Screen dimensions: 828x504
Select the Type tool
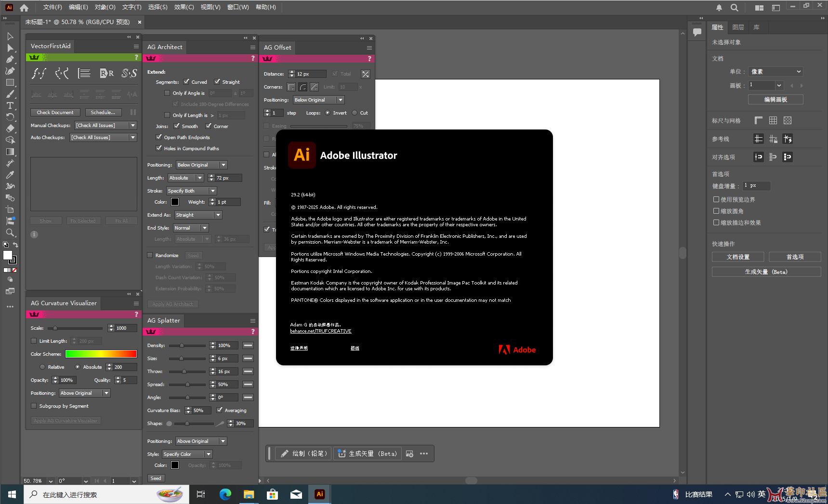tap(10, 106)
